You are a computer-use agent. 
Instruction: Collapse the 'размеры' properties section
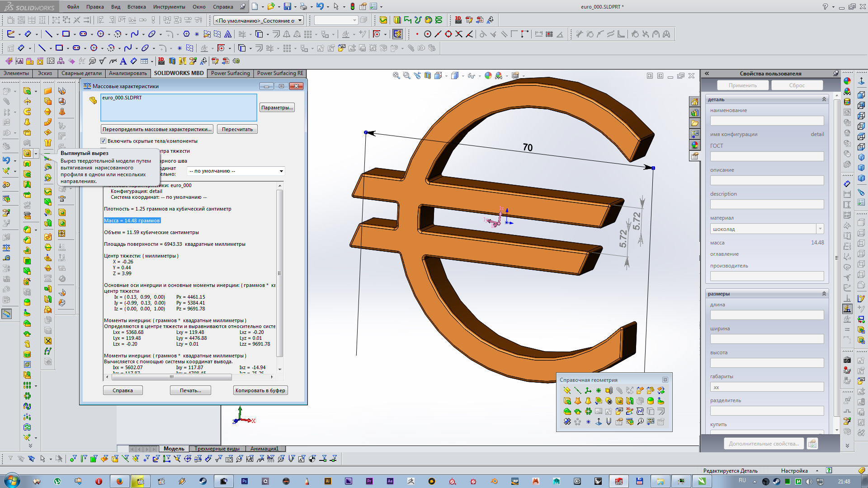click(824, 294)
